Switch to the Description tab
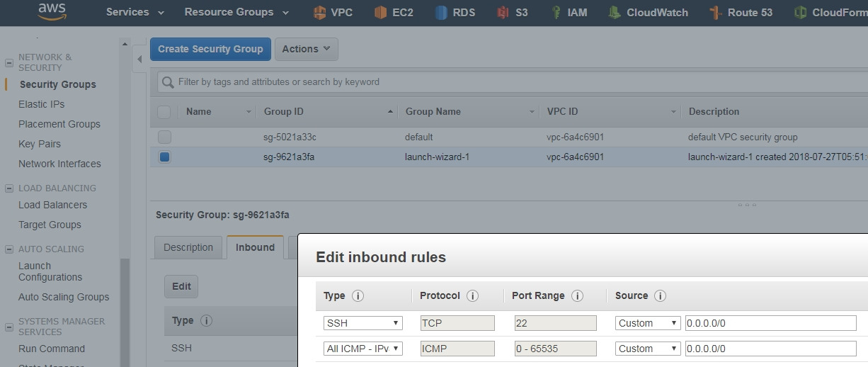Viewport: 868px width, 367px height. click(x=188, y=247)
